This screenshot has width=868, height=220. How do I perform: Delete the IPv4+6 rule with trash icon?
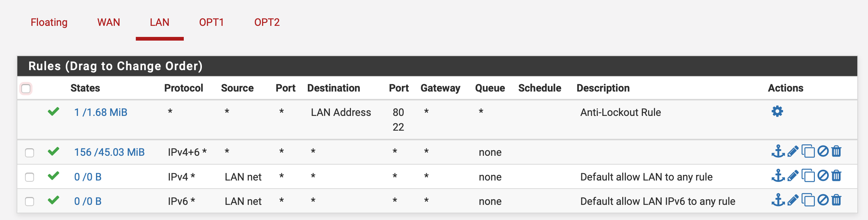(837, 151)
